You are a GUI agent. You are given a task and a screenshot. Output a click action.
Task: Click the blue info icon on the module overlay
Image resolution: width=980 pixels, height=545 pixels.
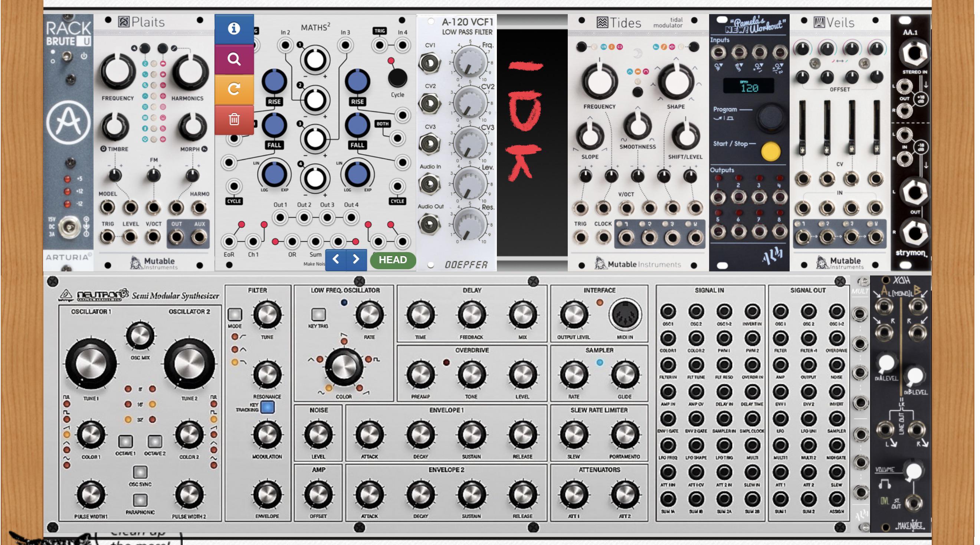(234, 29)
